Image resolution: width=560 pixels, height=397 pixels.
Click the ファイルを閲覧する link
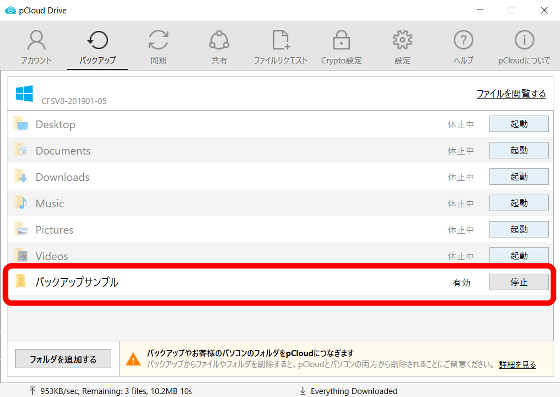(x=511, y=94)
